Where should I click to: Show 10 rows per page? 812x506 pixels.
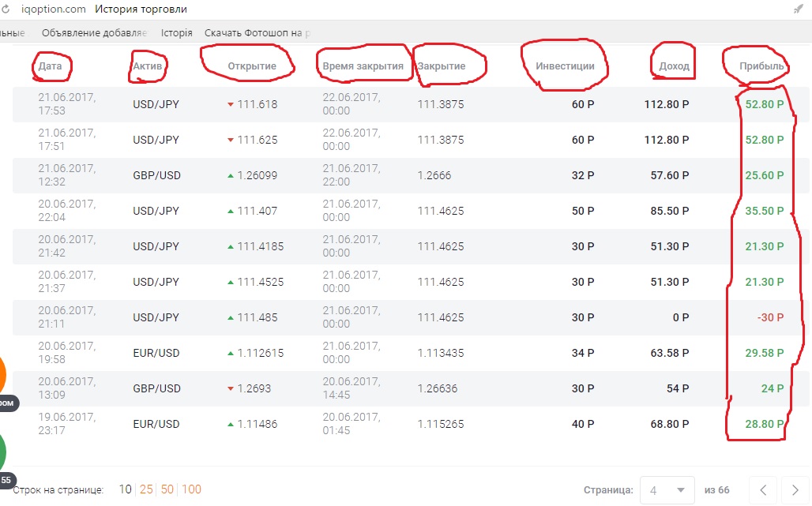tap(126, 489)
